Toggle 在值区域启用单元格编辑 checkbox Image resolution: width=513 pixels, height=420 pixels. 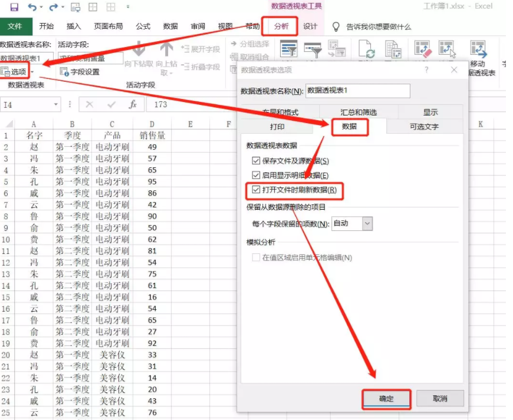tap(256, 257)
